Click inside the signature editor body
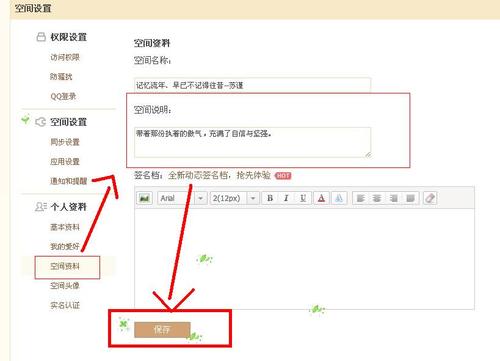The width and height of the screenshot is (500, 361). (x=304, y=259)
